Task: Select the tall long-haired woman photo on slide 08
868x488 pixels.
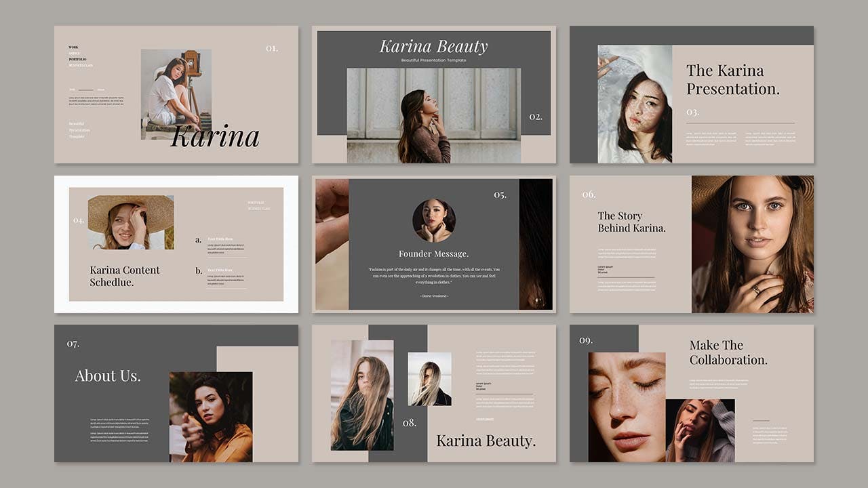Action: (361, 394)
